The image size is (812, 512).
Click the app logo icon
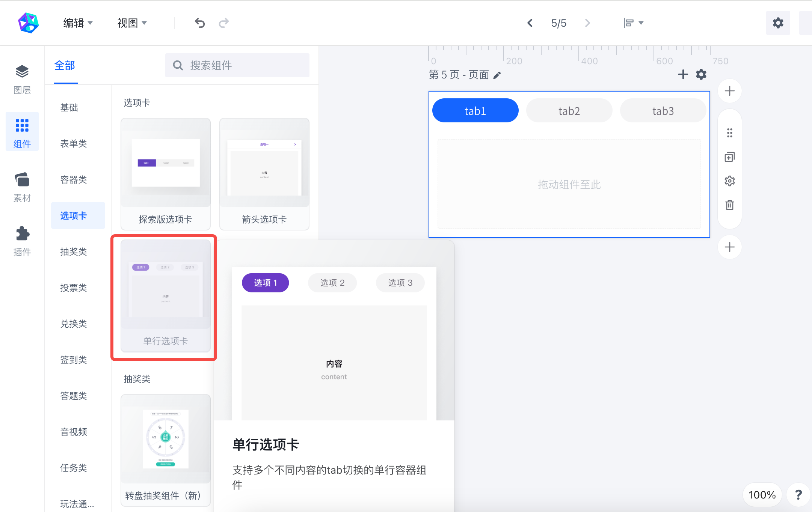tap(28, 23)
